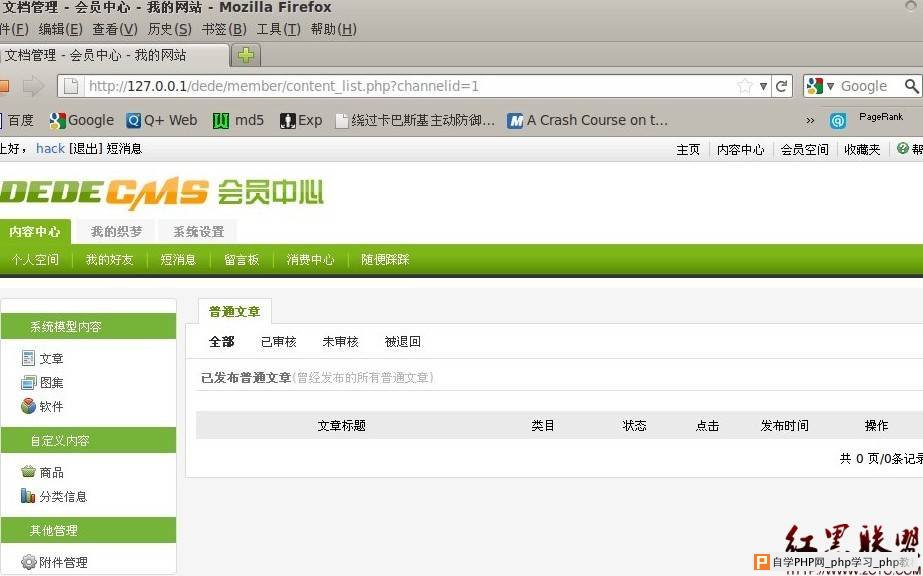Show 被退回 articles filter
Image resolution: width=923 pixels, height=576 pixels.
[403, 342]
